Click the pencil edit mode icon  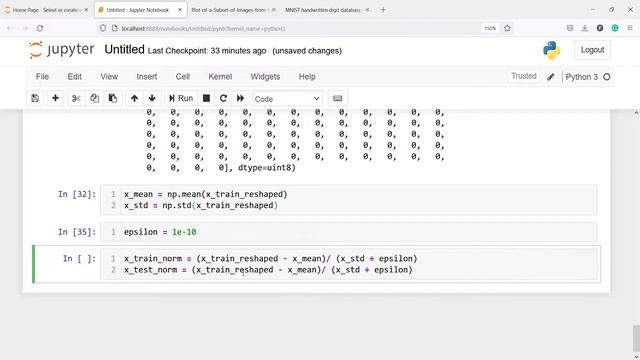(551, 77)
